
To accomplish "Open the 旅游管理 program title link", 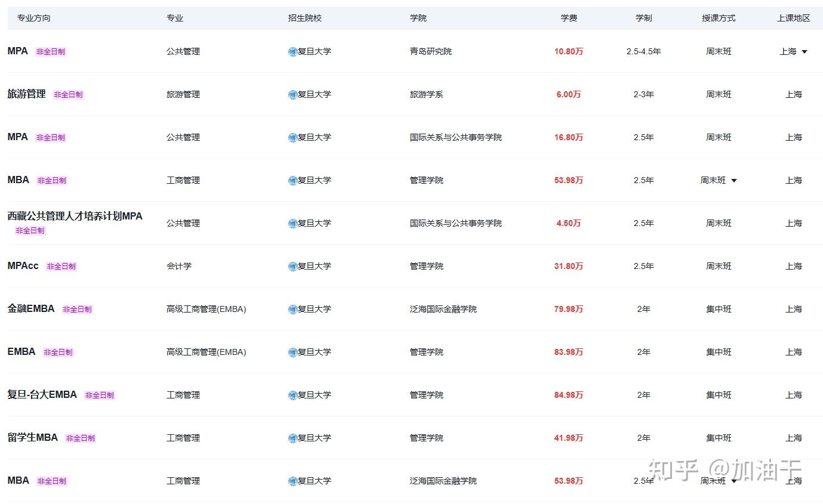I will 26,94.
